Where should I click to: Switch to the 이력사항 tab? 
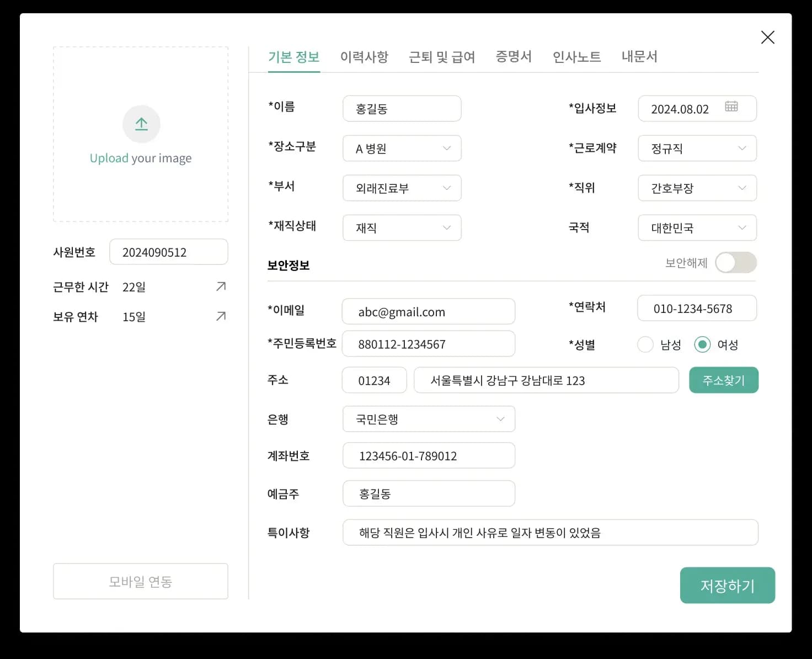click(364, 57)
